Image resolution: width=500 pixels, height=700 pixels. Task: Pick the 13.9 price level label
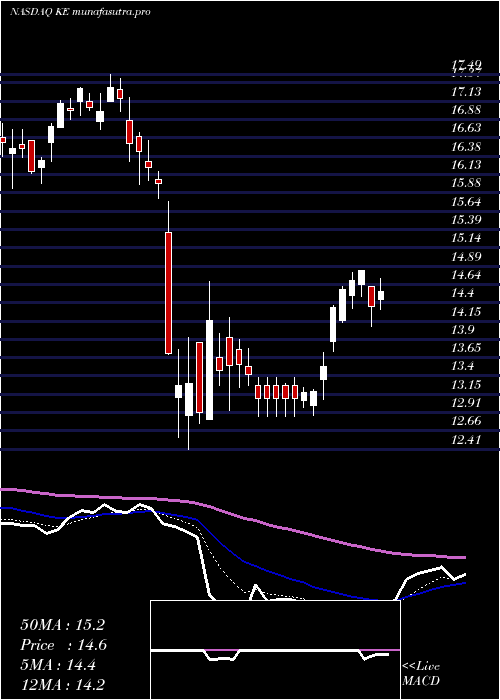(x=463, y=330)
